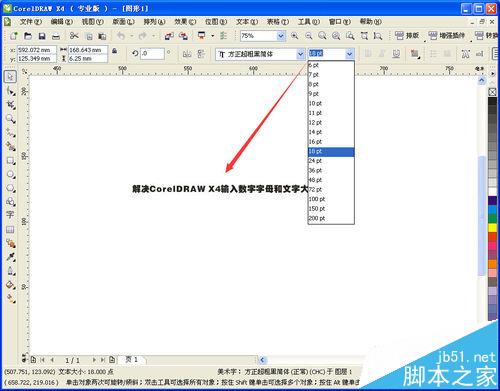Choose 24 pt from the size list
500x391 pixels.
coord(331,161)
